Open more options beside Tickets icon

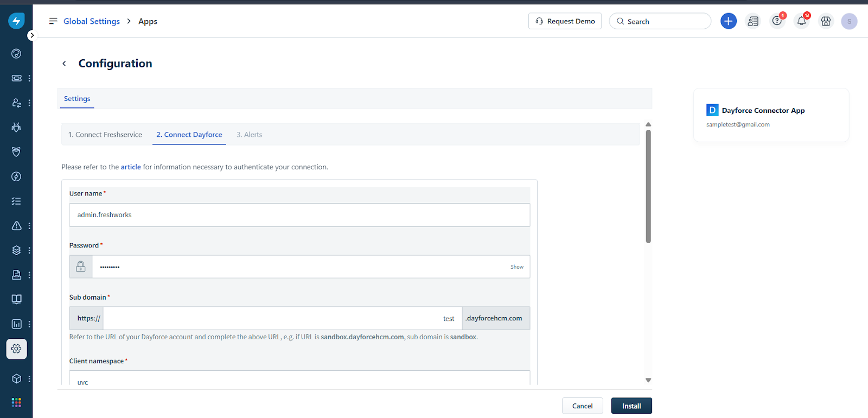29,78
